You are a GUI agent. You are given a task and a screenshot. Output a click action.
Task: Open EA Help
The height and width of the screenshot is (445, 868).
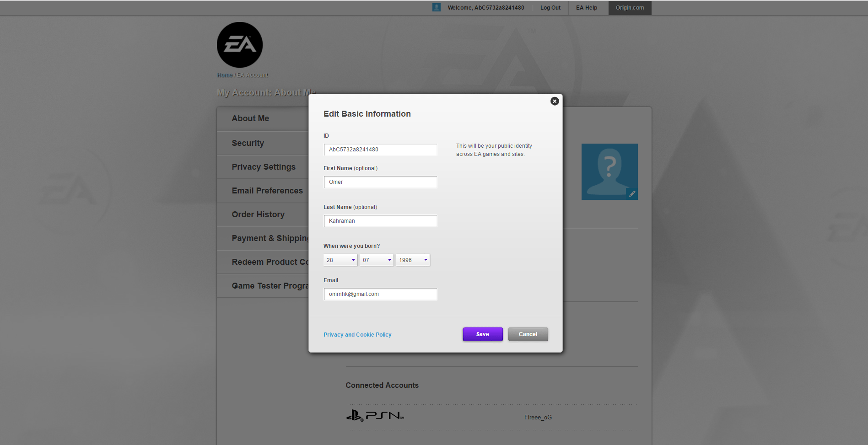pyautogui.click(x=587, y=8)
